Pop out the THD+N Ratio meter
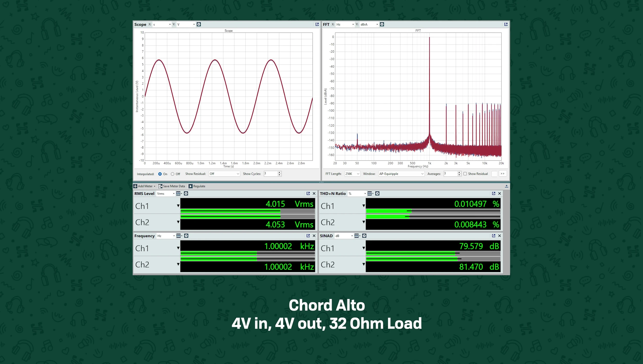The image size is (643, 364). point(493,193)
